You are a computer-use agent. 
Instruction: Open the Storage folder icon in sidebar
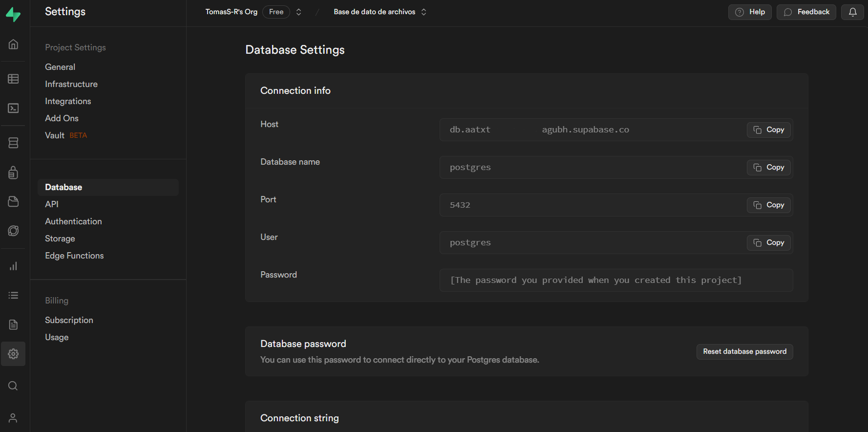(x=13, y=201)
